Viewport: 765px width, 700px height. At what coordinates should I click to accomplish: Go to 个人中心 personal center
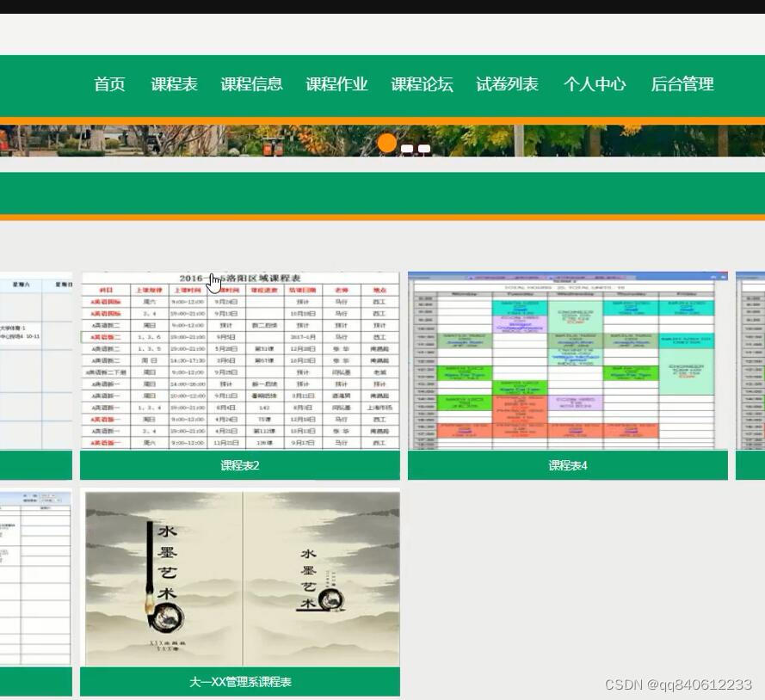595,84
